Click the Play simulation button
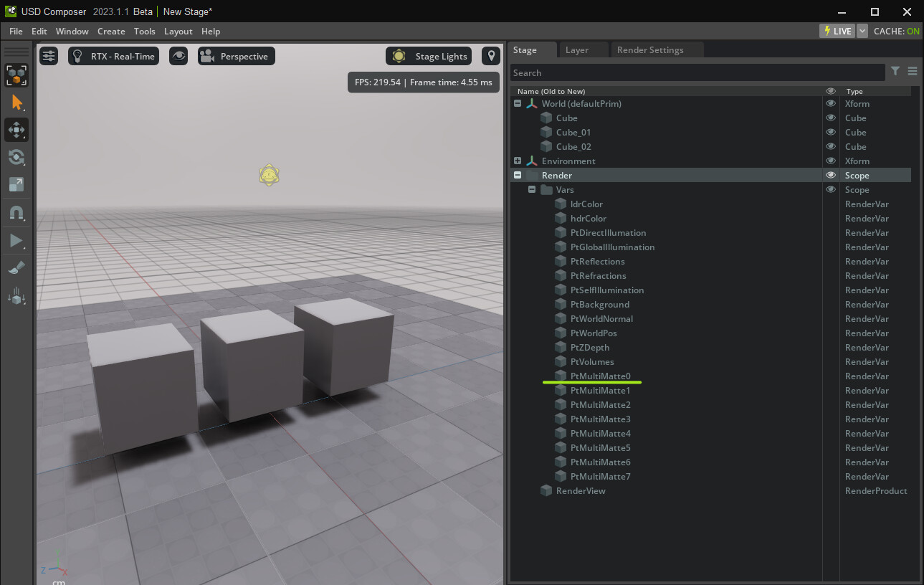This screenshot has width=924, height=585. [16, 241]
